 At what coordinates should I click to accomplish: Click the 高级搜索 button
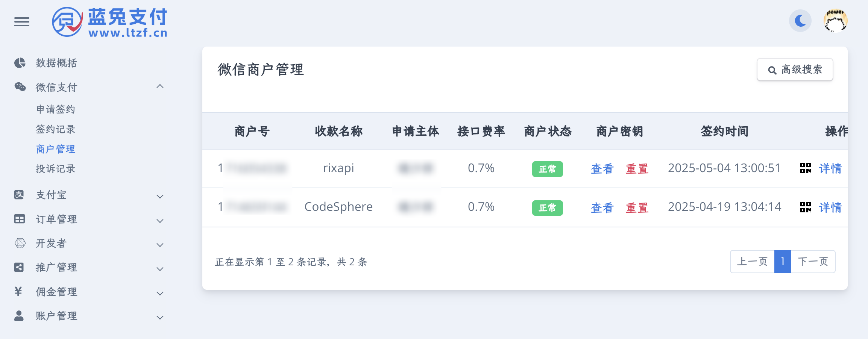[795, 70]
